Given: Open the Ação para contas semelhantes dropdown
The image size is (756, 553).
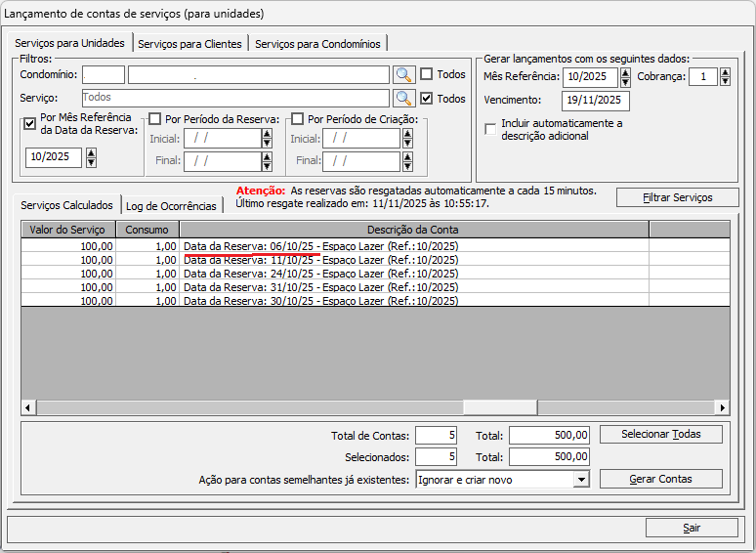Looking at the screenshot, I should (581, 480).
